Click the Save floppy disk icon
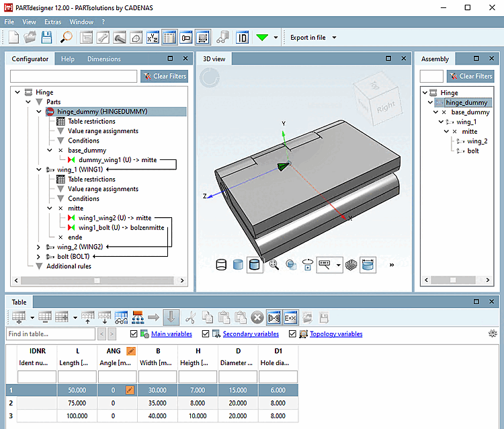The width and height of the screenshot is (504, 429). (x=47, y=38)
